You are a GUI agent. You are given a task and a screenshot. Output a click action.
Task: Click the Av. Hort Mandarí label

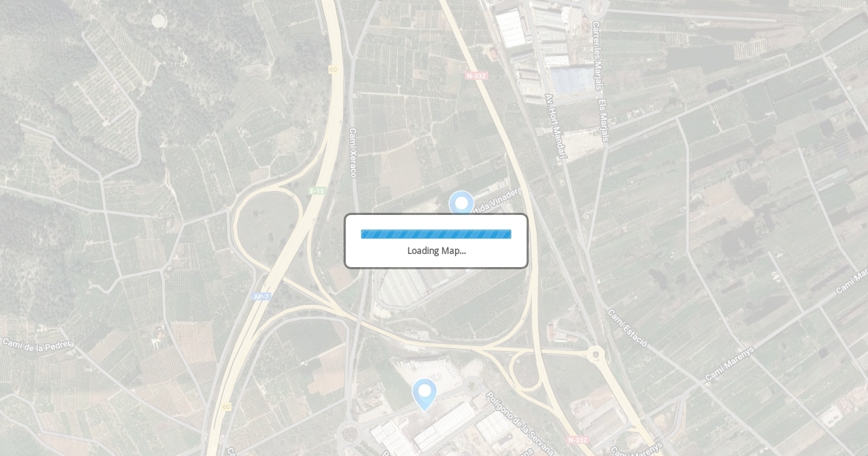[x=555, y=126]
